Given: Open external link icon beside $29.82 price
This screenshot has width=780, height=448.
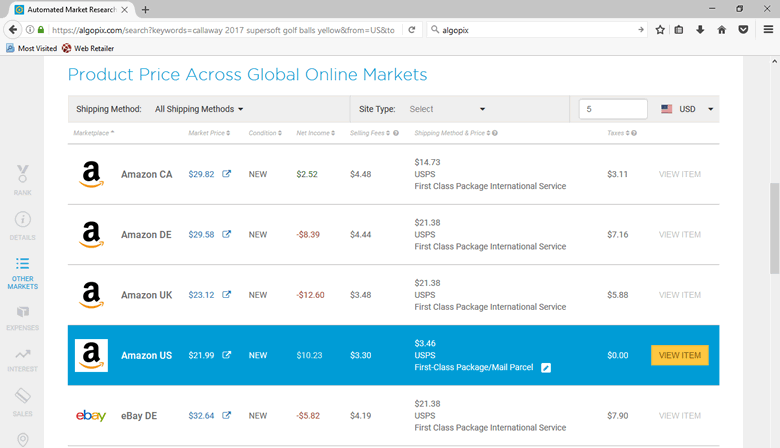Looking at the screenshot, I should click(x=227, y=174).
